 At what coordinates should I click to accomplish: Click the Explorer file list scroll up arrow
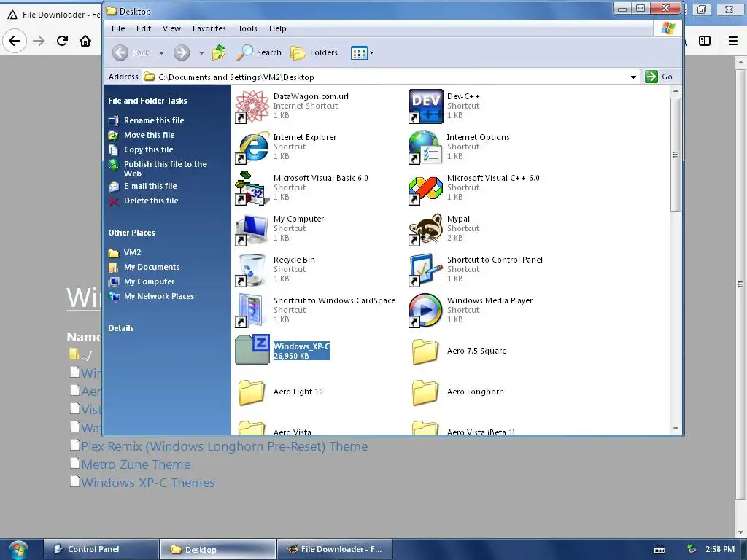point(676,91)
